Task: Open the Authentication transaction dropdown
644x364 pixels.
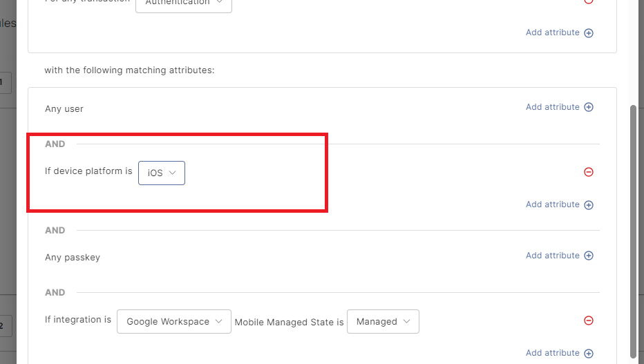Action: [184, 3]
